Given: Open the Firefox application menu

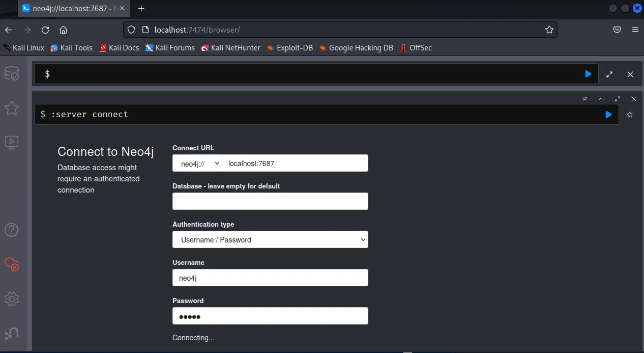Looking at the screenshot, I should click(635, 30).
